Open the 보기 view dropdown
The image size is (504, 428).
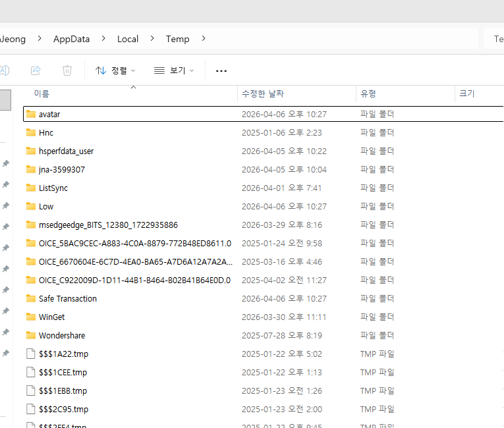(174, 70)
